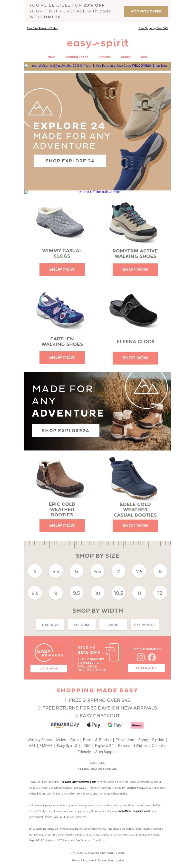Open the Sandals nav item
The image size is (195, 868).
105,57
